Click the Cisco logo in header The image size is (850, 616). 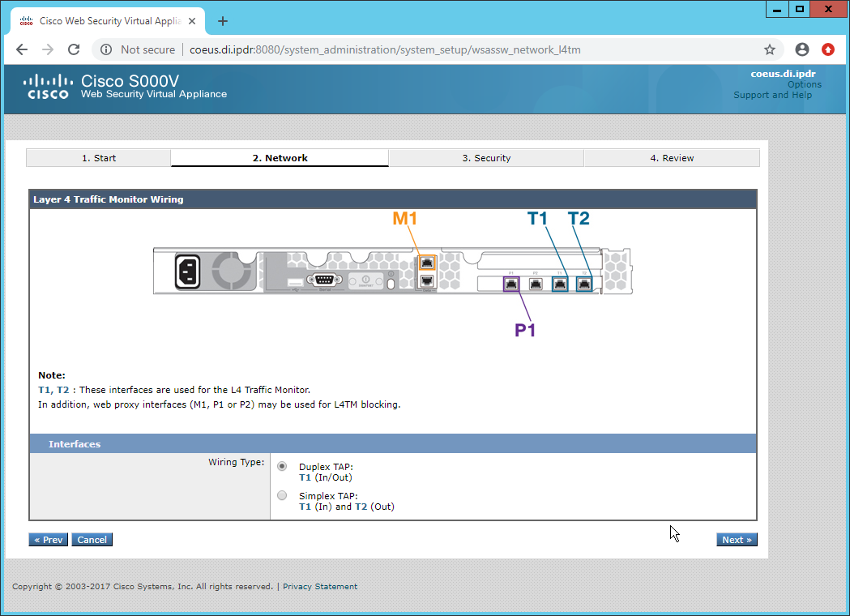46,87
